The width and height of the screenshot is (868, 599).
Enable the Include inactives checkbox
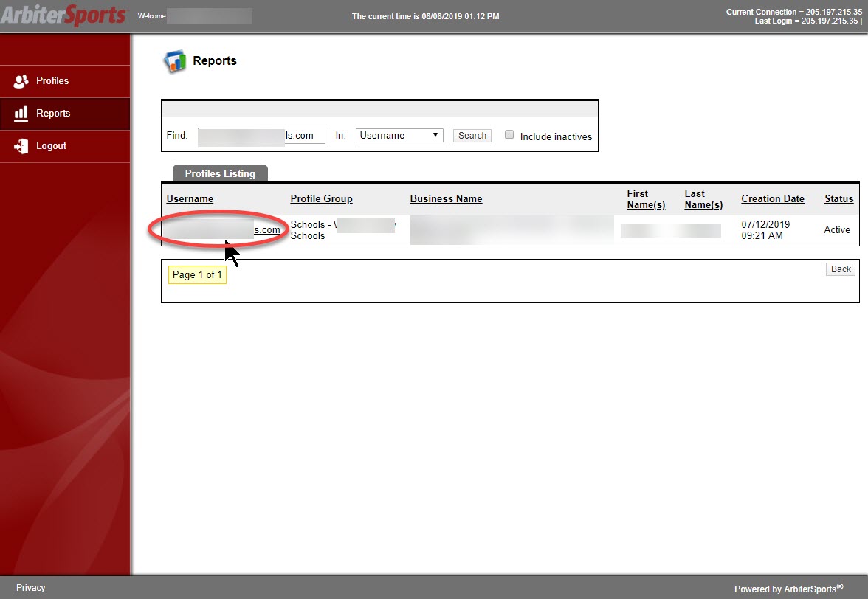(509, 134)
